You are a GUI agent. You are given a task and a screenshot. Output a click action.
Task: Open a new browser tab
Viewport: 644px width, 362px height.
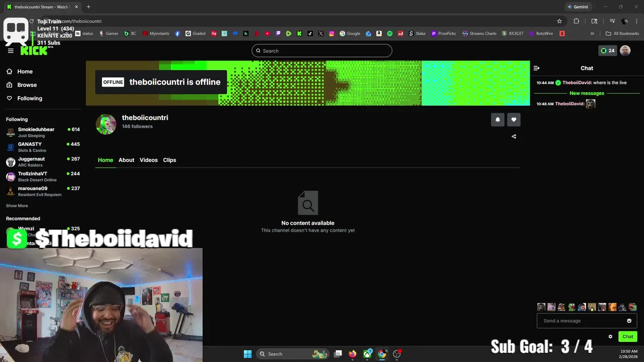click(x=89, y=7)
